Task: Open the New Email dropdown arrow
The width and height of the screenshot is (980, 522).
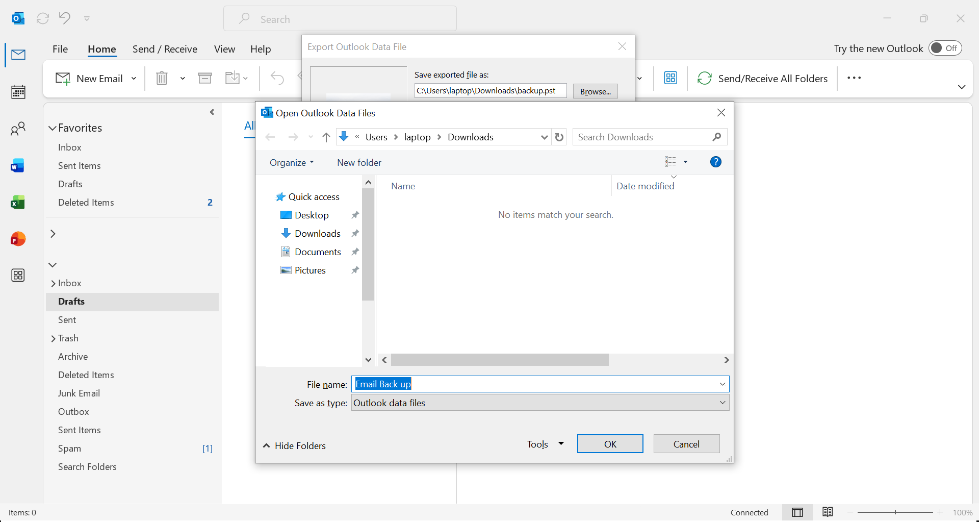Action: [134, 79]
